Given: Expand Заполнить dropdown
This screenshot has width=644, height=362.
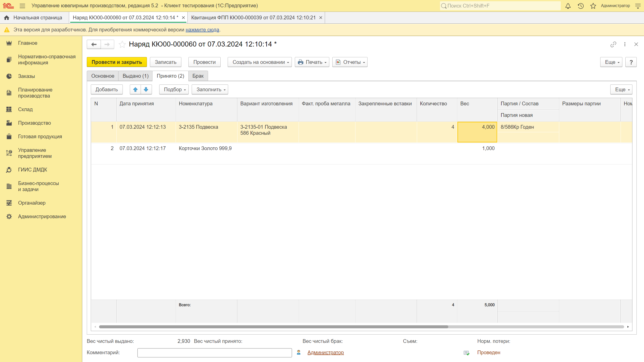Looking at the screenshot, I should [210, 89].
